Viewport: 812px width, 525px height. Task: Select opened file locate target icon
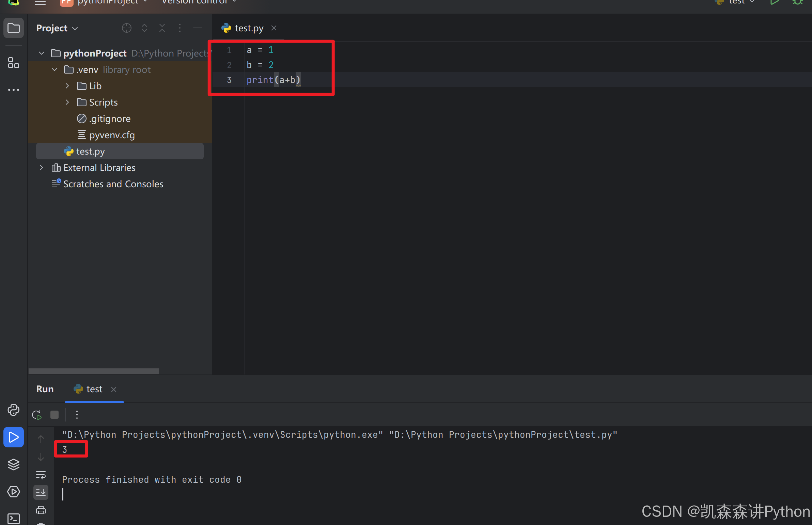[x=126, y=28]
